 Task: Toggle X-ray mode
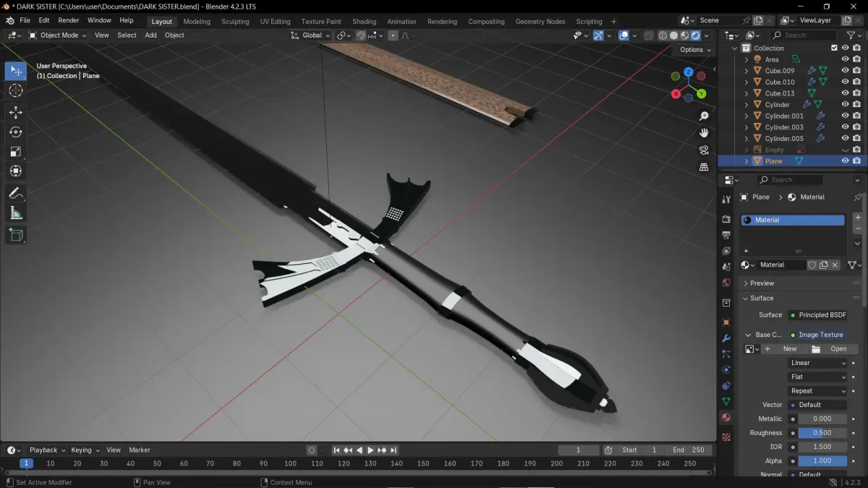[648, 35]
